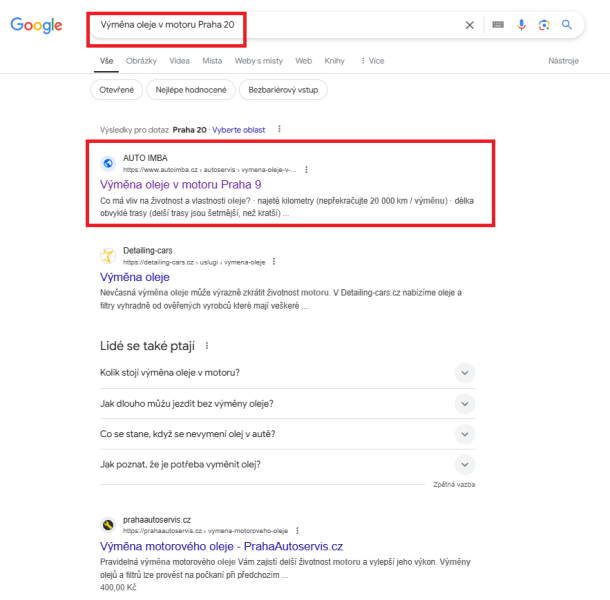Expand question Jak dlouho můžu jezdit bez výměny
This screenshot has height=600, width=610.
point(287,404)
